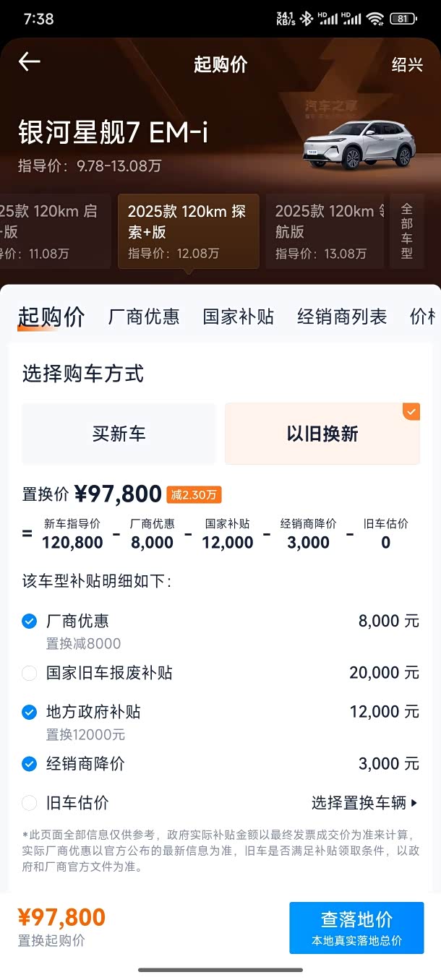
Task: Select the 买新车 purchase option
Action: coord(119,434)
